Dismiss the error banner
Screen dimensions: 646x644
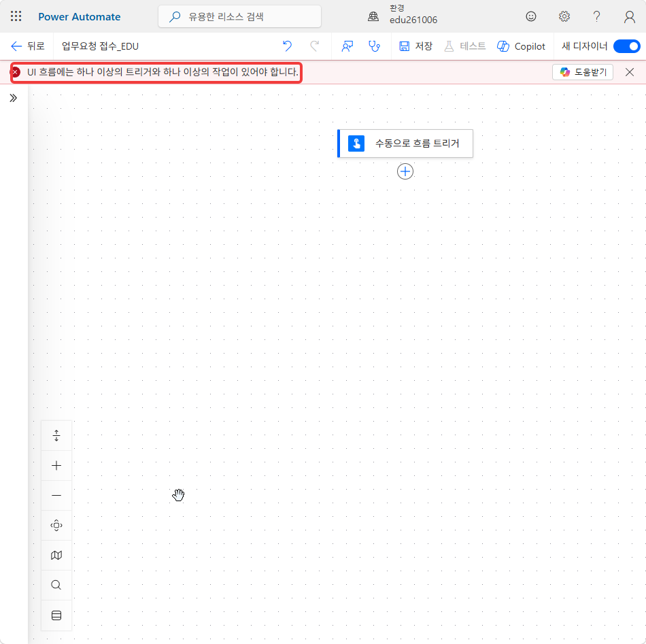[629, 72]
